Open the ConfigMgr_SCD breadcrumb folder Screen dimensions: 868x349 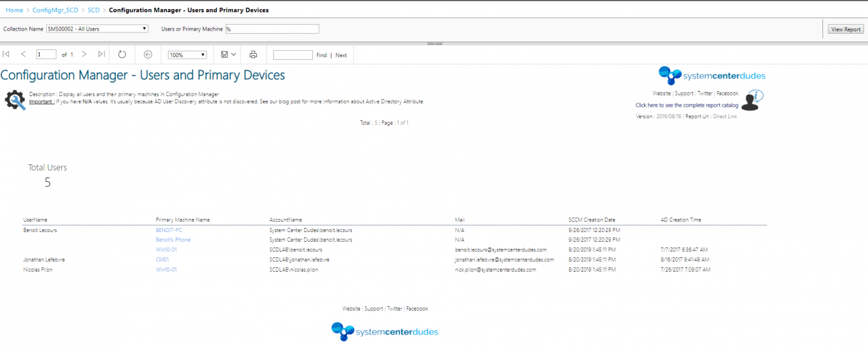55,10
